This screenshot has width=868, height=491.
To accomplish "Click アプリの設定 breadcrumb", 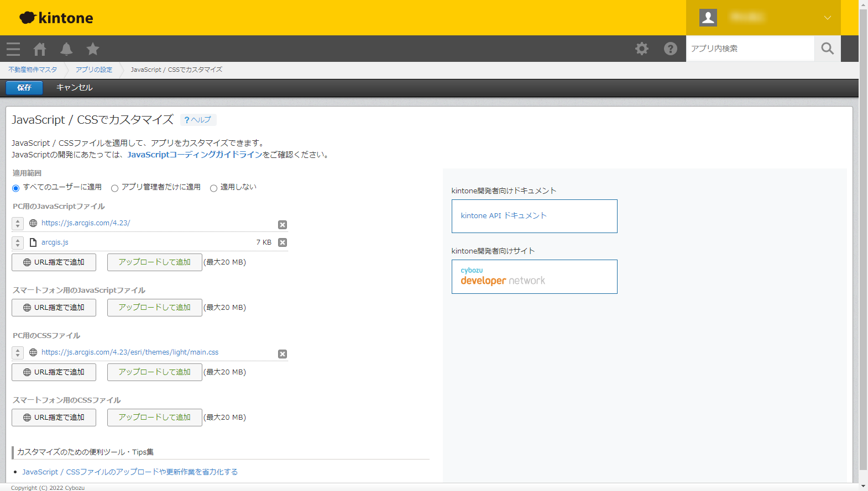I will tap(94, 70).
